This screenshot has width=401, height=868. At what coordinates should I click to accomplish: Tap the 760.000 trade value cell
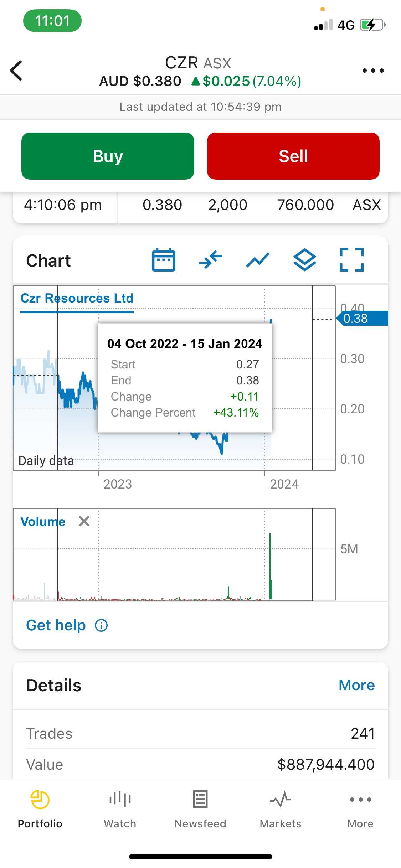(x=305, y=205)
